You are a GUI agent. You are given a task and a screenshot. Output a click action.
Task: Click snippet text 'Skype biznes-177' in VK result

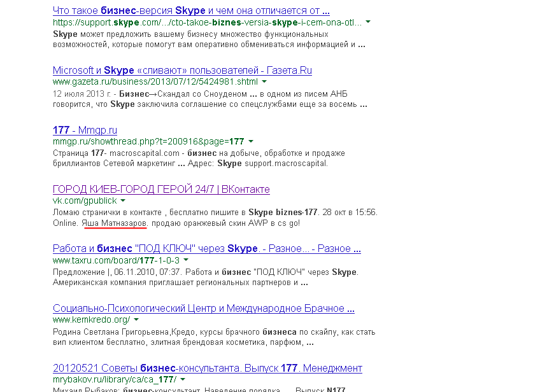[283, 213]
